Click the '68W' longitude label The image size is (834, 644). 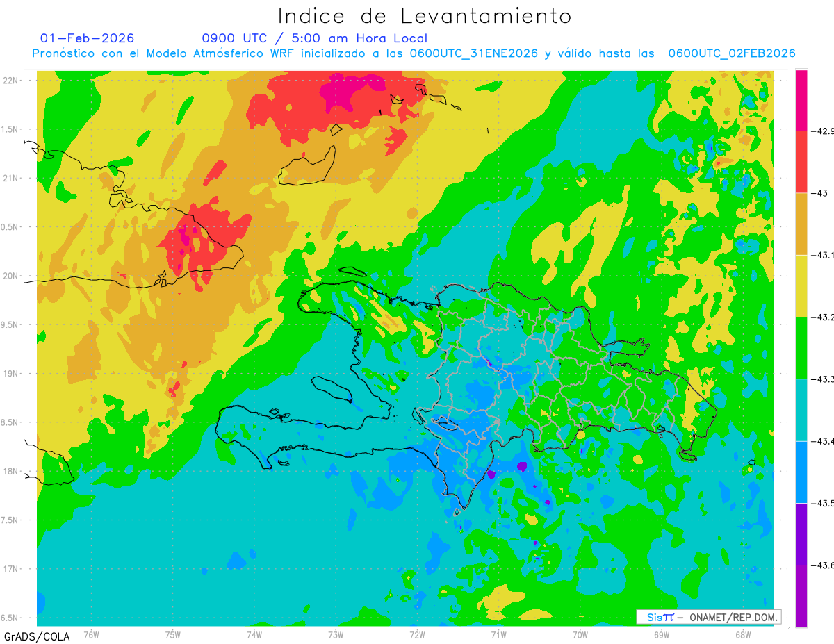743,634
